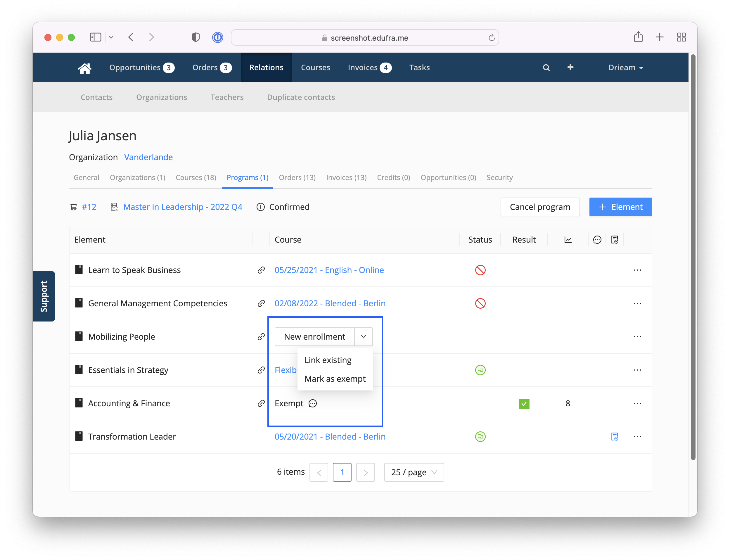Screen dimensions: 730x560
Task: Click the green status icon for Essentials in Strategy
Action: tap(480, 370)
